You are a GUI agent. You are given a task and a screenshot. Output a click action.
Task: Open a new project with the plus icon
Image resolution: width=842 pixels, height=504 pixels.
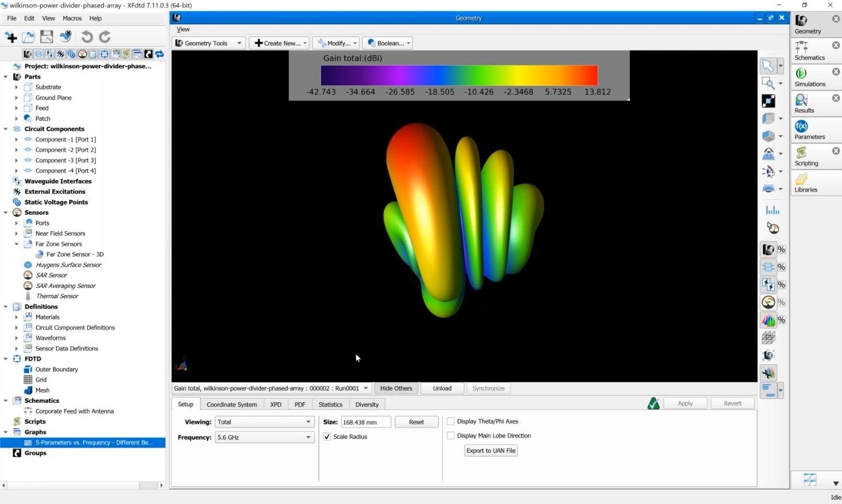click(x=11, y=37)
